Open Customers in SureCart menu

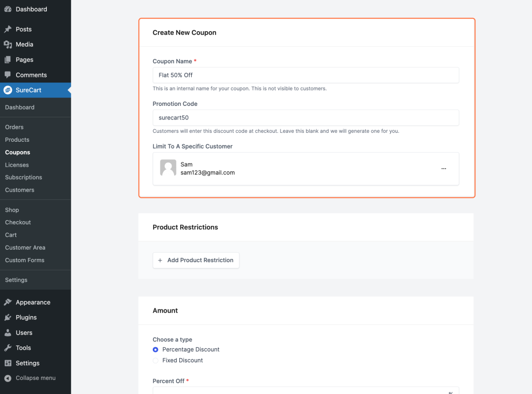[20, 190]
